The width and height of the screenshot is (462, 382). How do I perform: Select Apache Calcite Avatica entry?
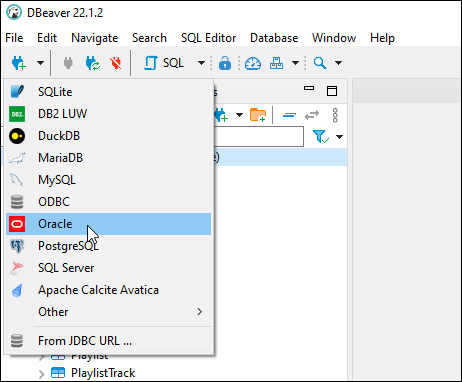pyautogui.click(x=109, y=290)
